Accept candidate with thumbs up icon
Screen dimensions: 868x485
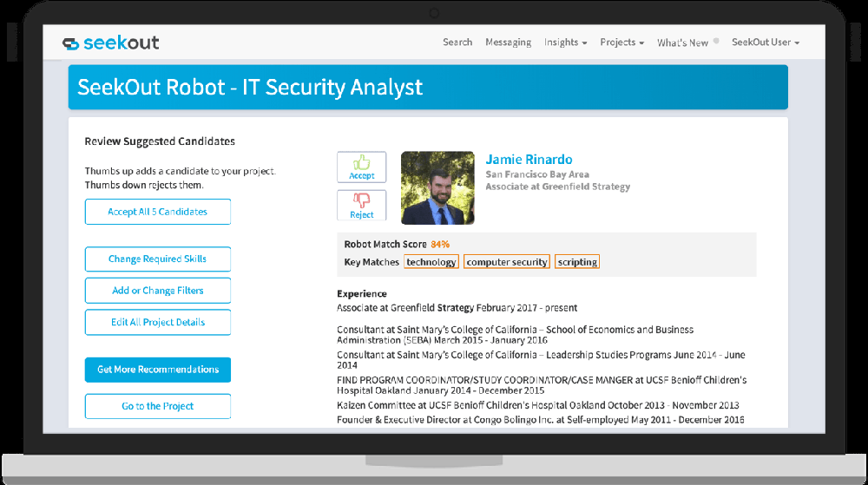click(361, 167)
